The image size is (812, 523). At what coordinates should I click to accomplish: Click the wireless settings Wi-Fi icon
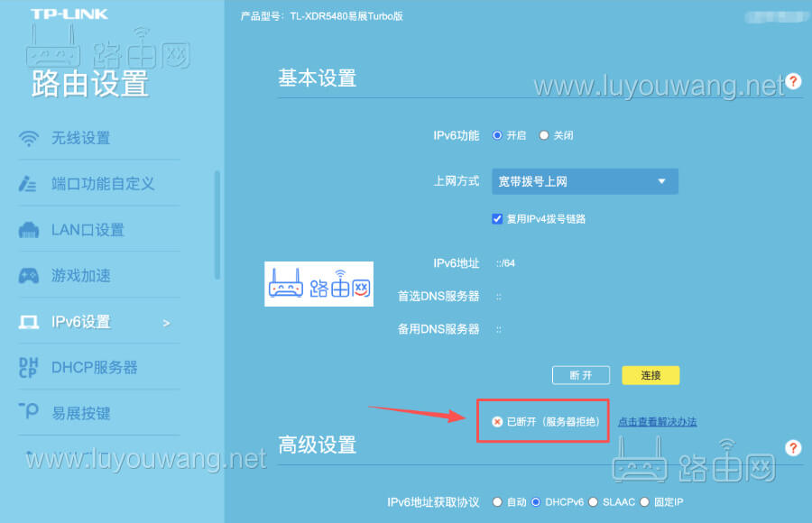29,138
